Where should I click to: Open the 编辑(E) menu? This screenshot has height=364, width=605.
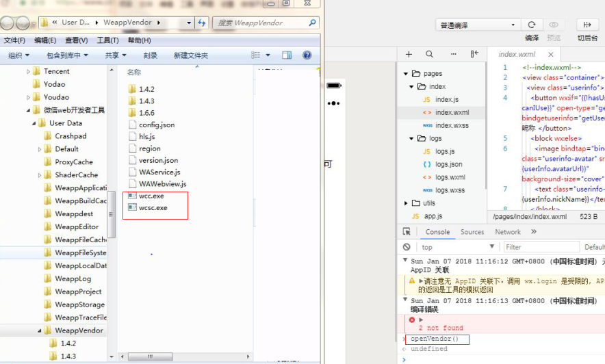pyautogui.click(x=45, y=40)
